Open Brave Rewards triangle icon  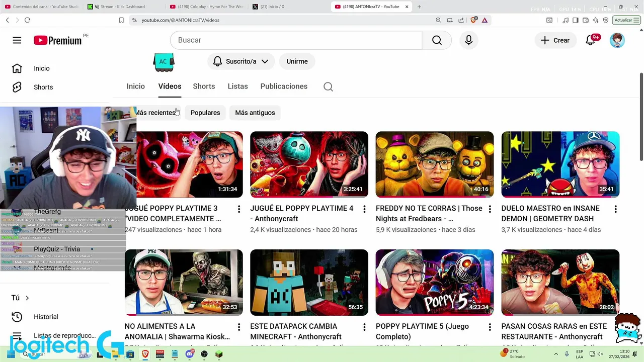[485, 20]
